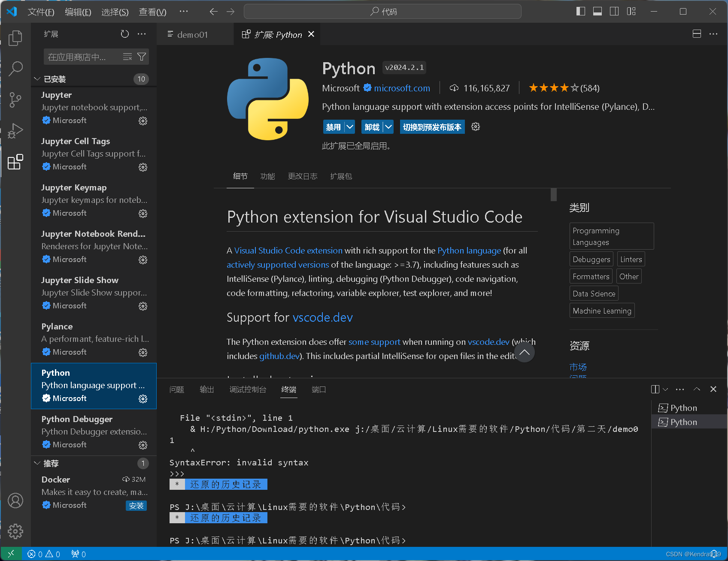Show errors and warnings in status bar
This screenshot has width=728, height=561.
(44, 554)
